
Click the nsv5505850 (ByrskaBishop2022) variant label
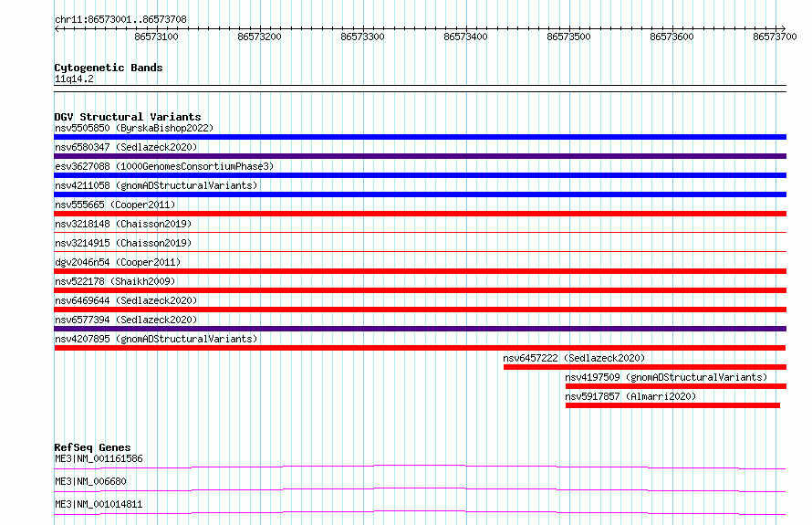(x=134, y=128)
